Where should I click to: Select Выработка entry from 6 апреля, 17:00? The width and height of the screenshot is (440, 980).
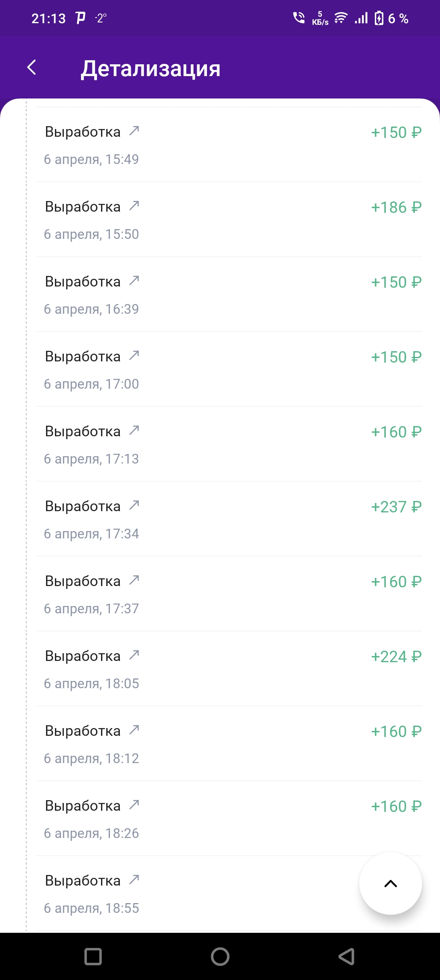coord(229,369)
